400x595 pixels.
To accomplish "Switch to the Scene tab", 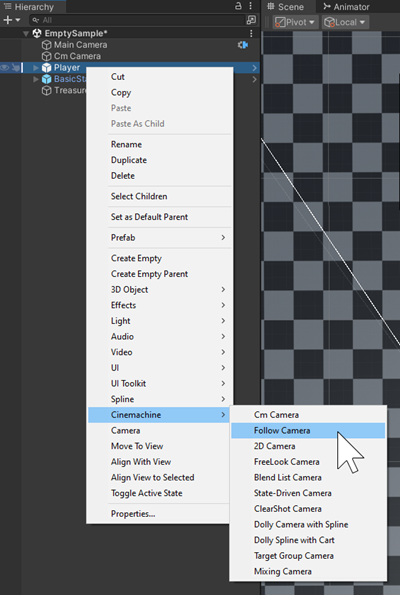I will [285, 6].
